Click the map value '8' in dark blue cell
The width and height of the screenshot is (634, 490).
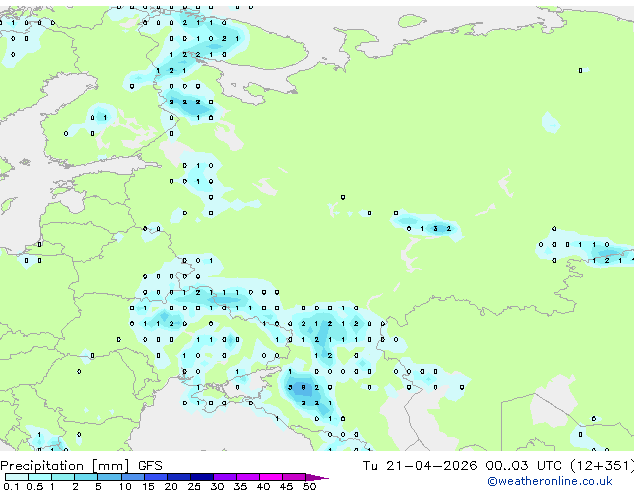click(x=303, y=387)
